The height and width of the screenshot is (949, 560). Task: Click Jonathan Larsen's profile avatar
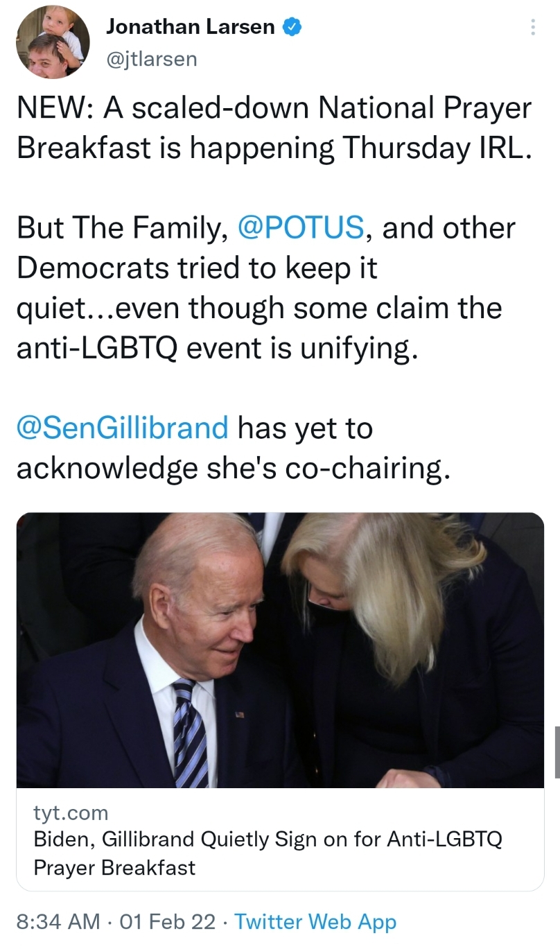[53, 42]
